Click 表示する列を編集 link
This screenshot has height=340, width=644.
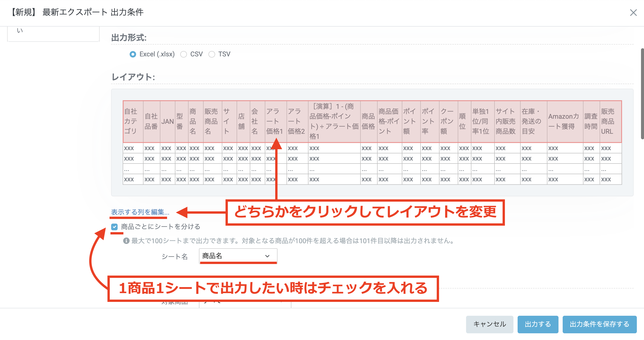point(140,212)
